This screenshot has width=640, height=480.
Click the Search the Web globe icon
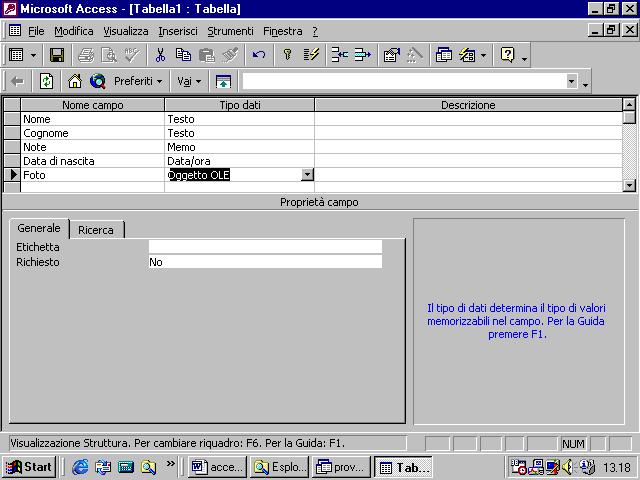pos(98,81)
